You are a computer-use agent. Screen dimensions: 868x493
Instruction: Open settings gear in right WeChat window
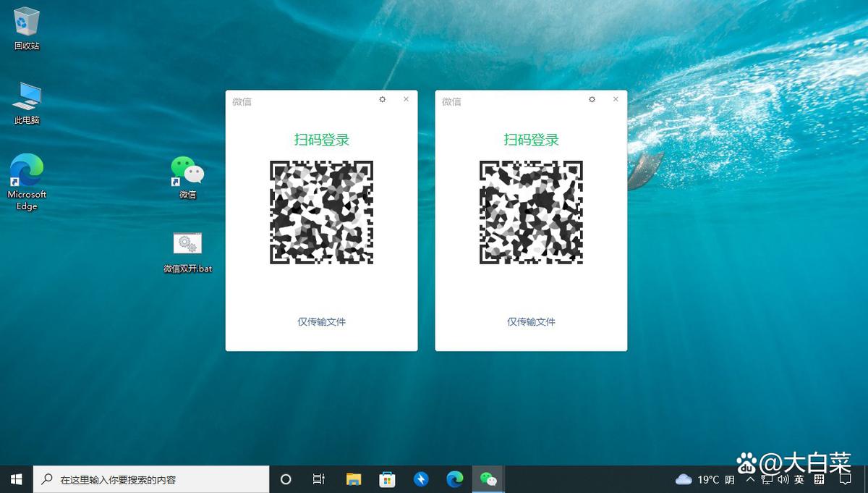pos(592,100)
